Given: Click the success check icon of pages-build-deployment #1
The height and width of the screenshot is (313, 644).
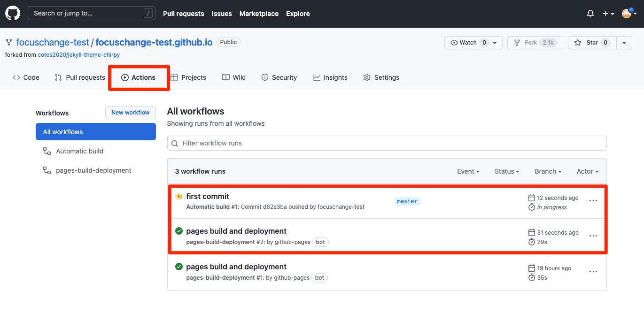Looking at the screenshot, I should [x=178, y=267].
